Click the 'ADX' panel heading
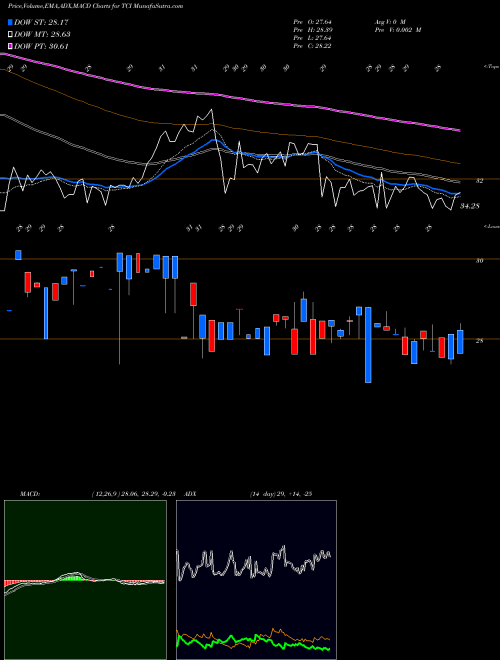This screenshot has height=660, width=500. pyautogui.click(x=191, y=494)
